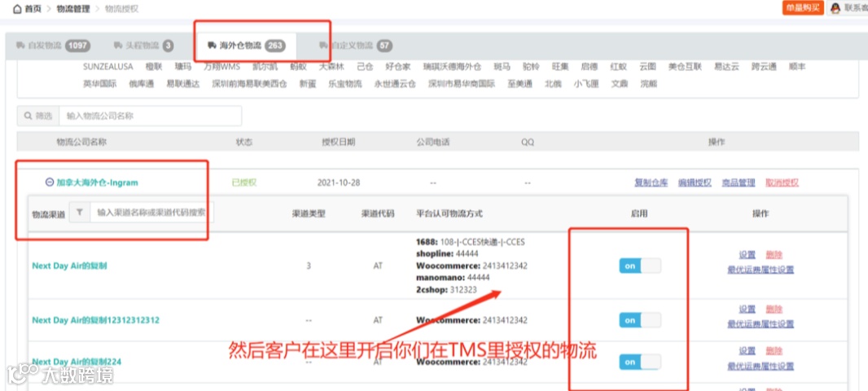
Task: Select the 海外仓物流 tab
Action: [x=247, y=46]
